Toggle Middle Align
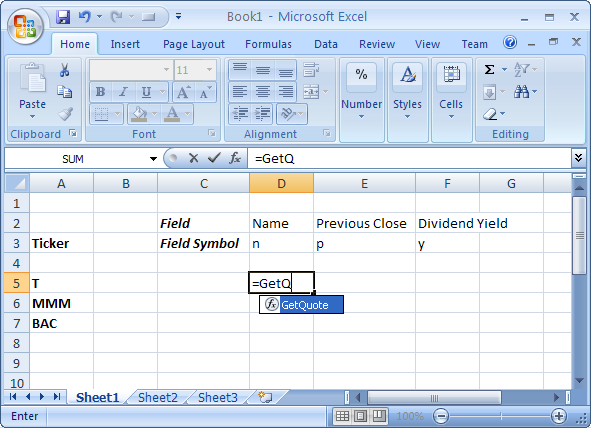This screenshot has height=428, width=591. click(x=263, y=70)
